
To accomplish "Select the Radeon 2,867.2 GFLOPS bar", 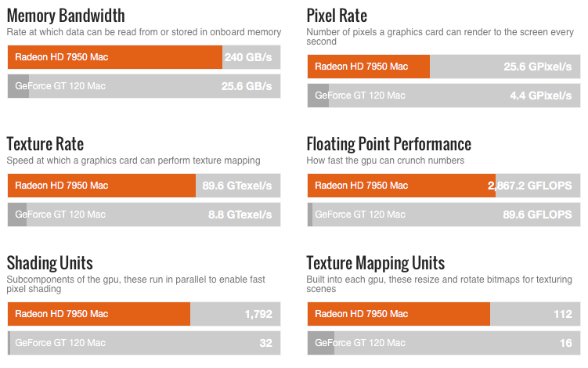I will 444,186.
